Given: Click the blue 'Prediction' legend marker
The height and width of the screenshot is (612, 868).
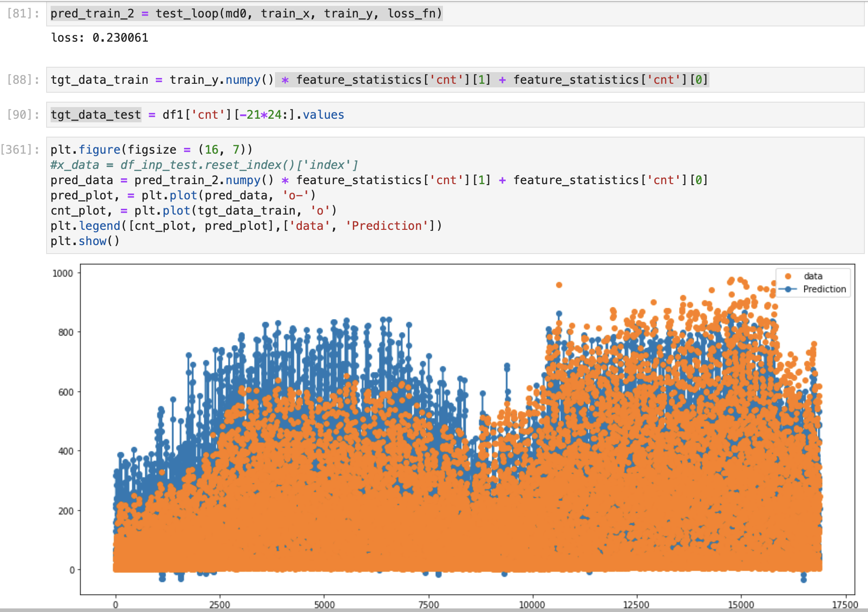Looking at the screenshot, I should pyautogui.click(x=788, y=289).
